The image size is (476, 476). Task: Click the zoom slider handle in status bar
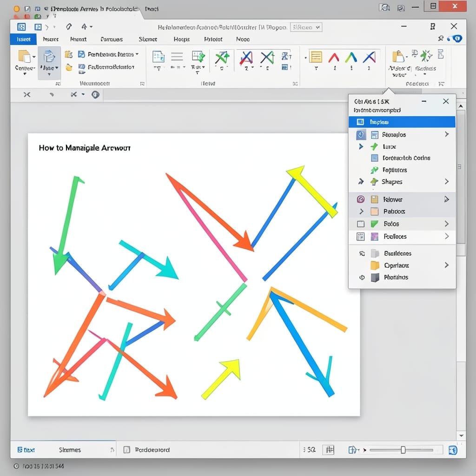pyautogui.click(x=403, y=450)
